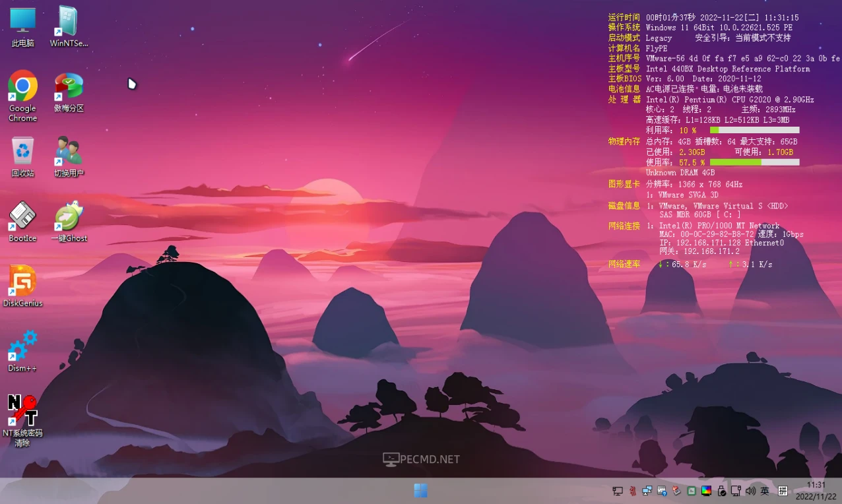Click the red flame tray icon
Screen dimensions: 842x504
tap(633, 491)
